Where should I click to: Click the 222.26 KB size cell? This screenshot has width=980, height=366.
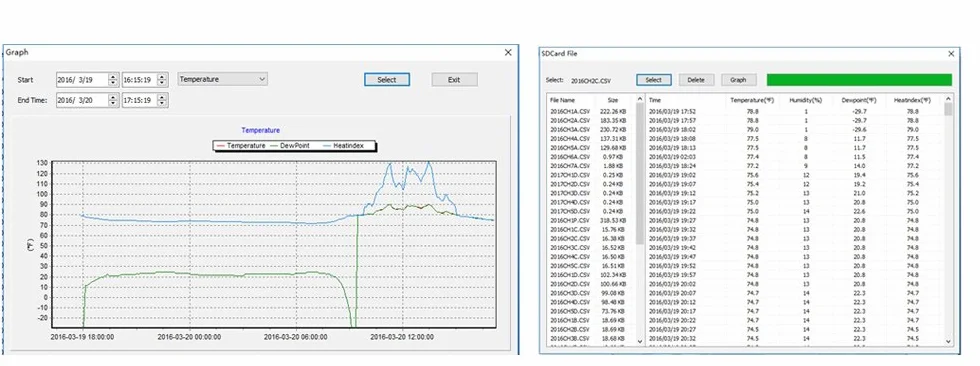[613, 112]
